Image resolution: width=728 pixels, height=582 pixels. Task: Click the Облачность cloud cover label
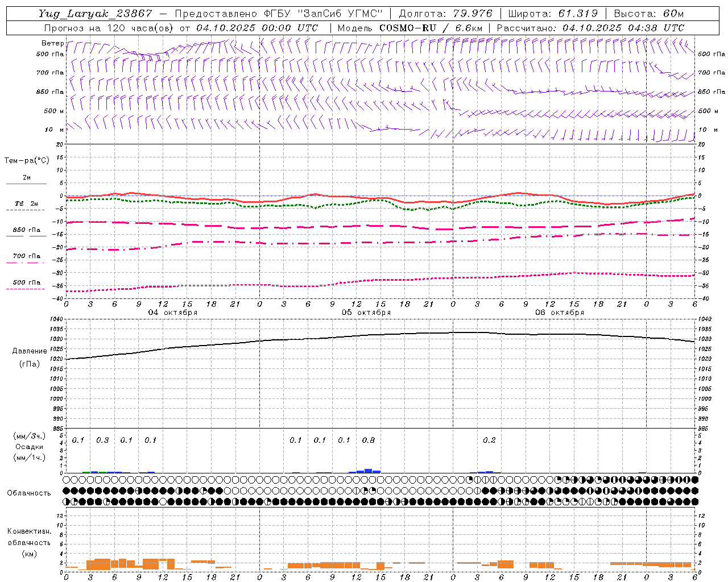click(x=29, y=493)
